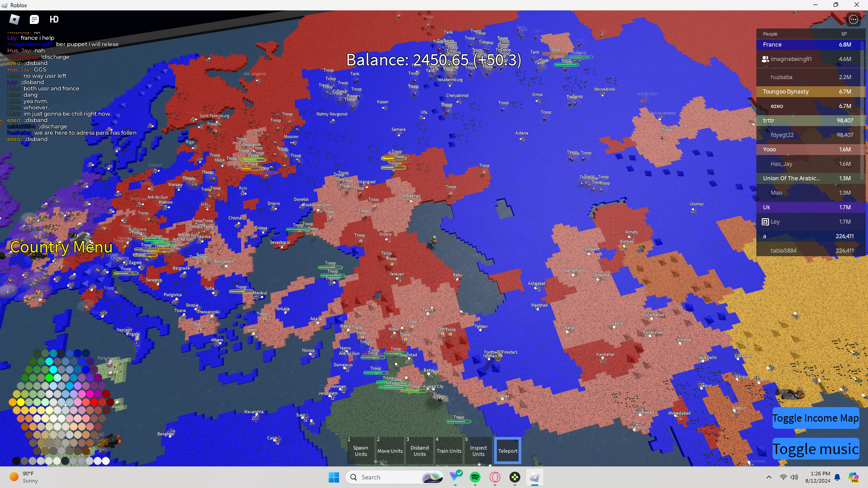The width and height of the screenshot is (868, 488).
Task: Open the top-right three-dots options icon
Action: (x=853, y=19)
